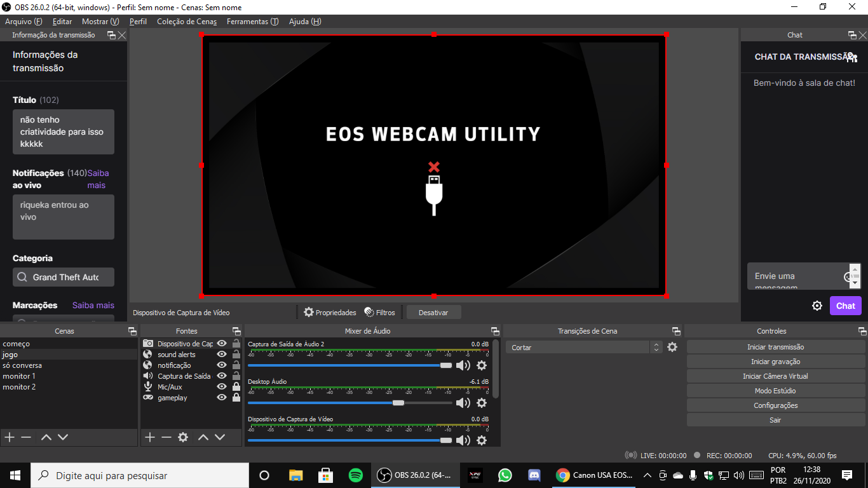Open the Ferramentas menu
This screenshot has width=868, height=488.
(x=252, y=22)
